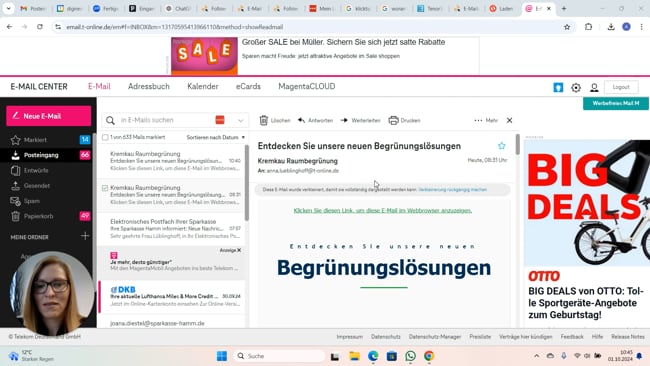The width and height of the screenshot is (650, 366).
Task: Click the Drucken printer button
Action: click(404, 120)
